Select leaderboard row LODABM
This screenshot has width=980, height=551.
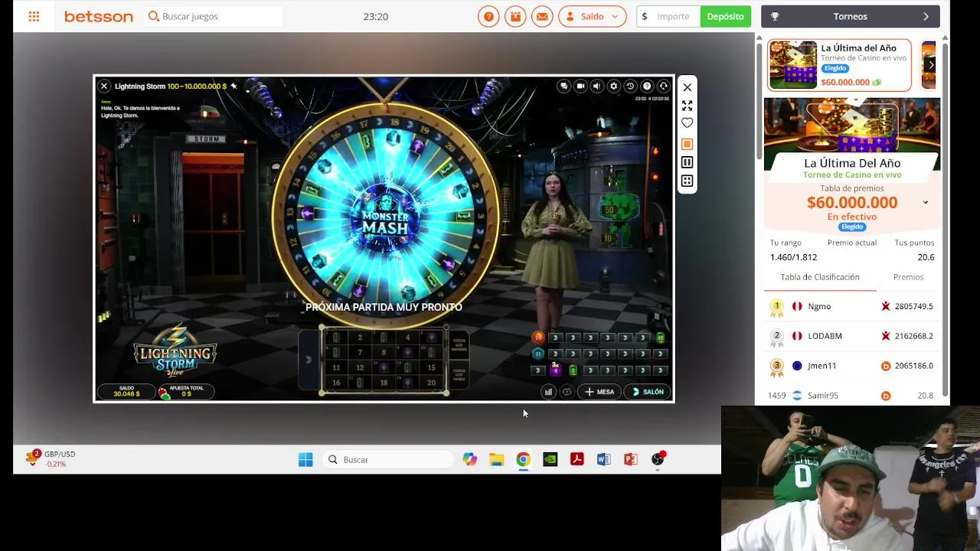852,336
